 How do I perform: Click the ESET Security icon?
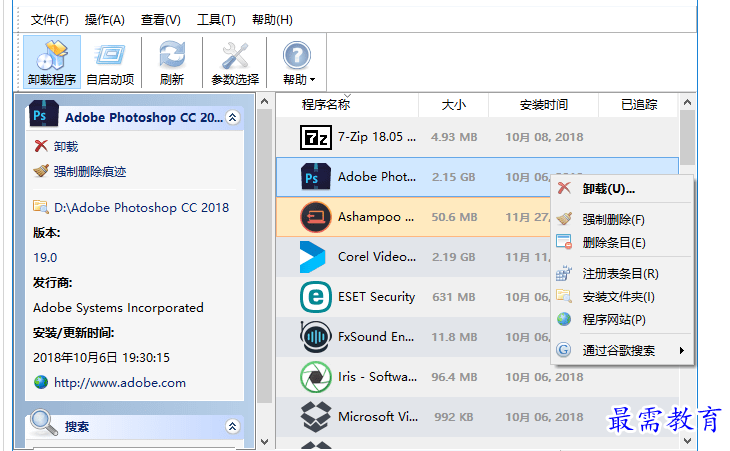tap(316, 297)
